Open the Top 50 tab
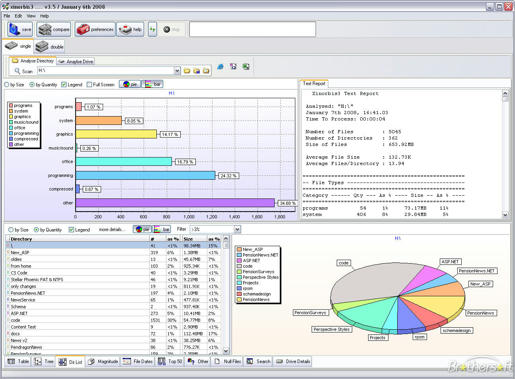The width and height of the screenshot is (515, 379). (170, 361)
